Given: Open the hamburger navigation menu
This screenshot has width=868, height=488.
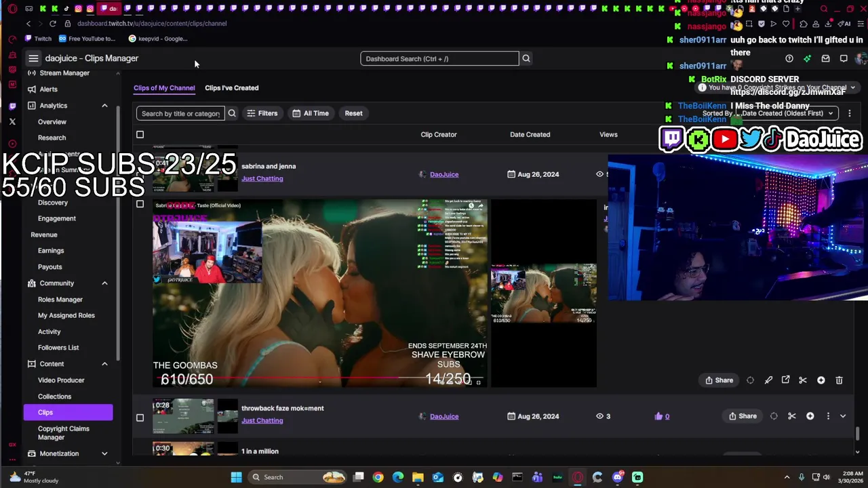Looking at the screenshot, I should point(33,58).
